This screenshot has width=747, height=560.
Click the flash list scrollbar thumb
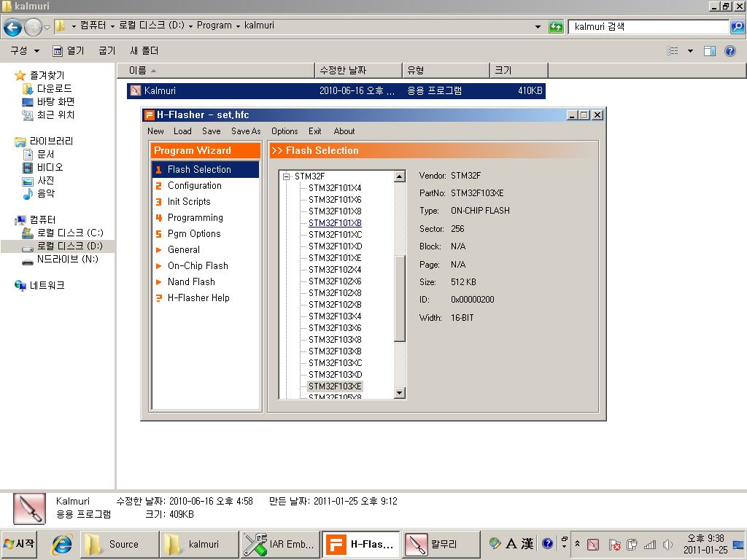coord(400,298)
